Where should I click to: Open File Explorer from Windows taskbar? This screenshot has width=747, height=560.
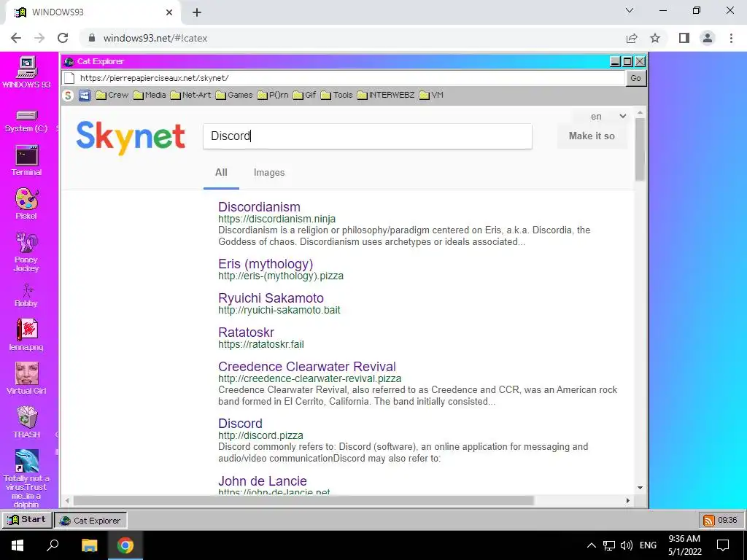[x=89, y=545]
